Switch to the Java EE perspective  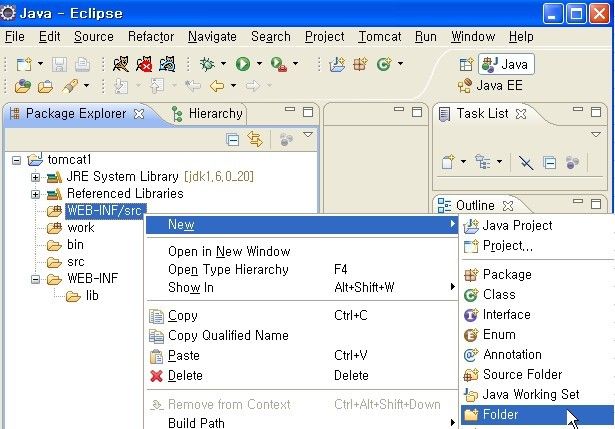tap(490, 85)
